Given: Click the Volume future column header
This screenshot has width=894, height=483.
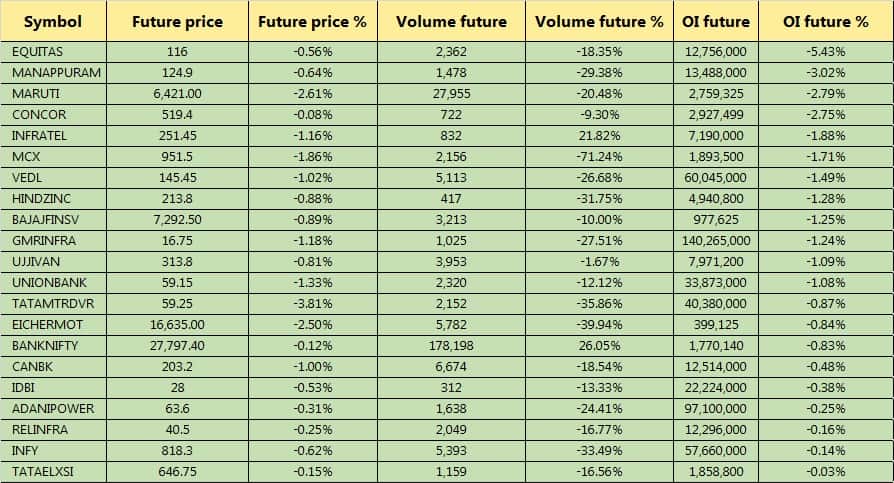Looking at the screenshot, I should [x=451, y=21].
